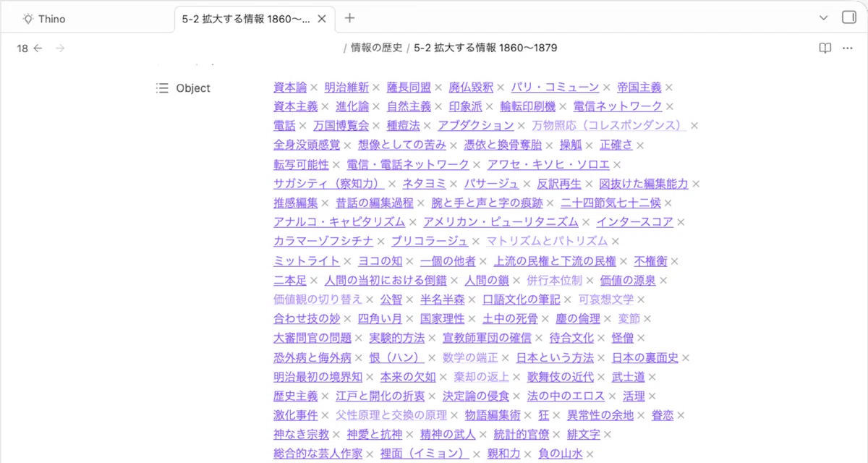Open the 上流の民権と下流の民権 link
This screenshot has height=463, width=868.
[x=555, y=261]
